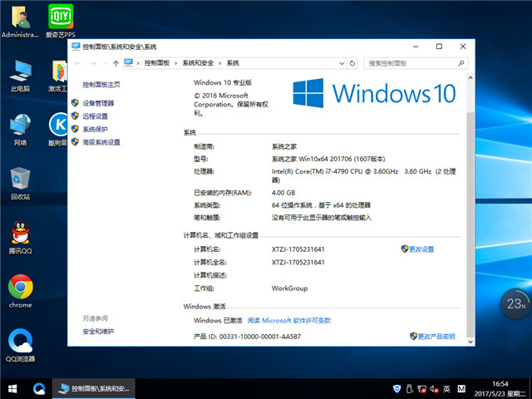Open Device Manager (设备管理器) link
Screen dimensions: 532x399
pos(98,103)
